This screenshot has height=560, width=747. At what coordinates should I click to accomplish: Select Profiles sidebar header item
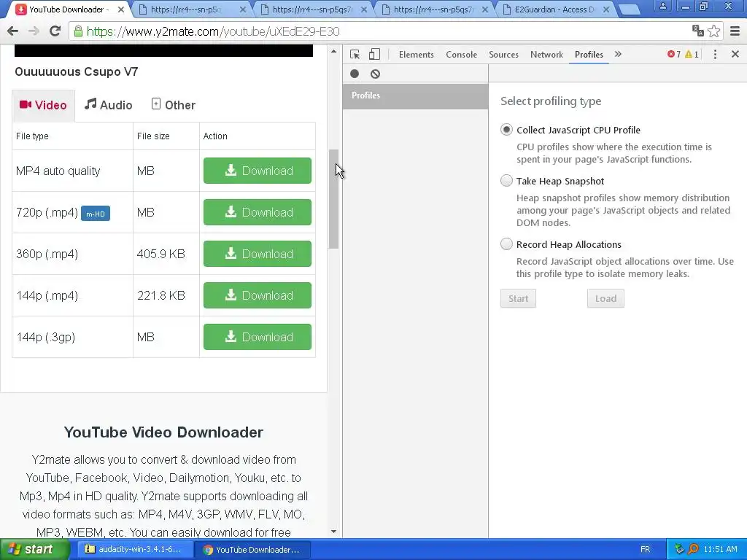(415, 96)
